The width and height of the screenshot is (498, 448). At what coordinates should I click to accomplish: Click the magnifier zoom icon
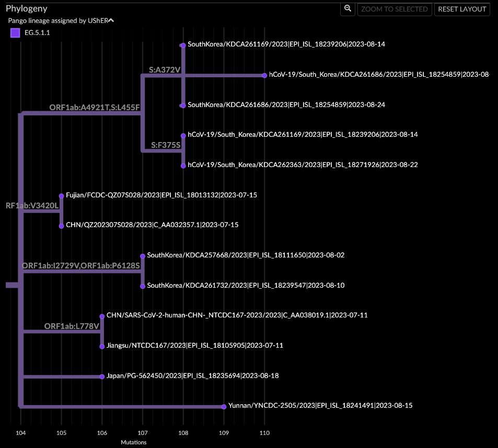[347, 9]
